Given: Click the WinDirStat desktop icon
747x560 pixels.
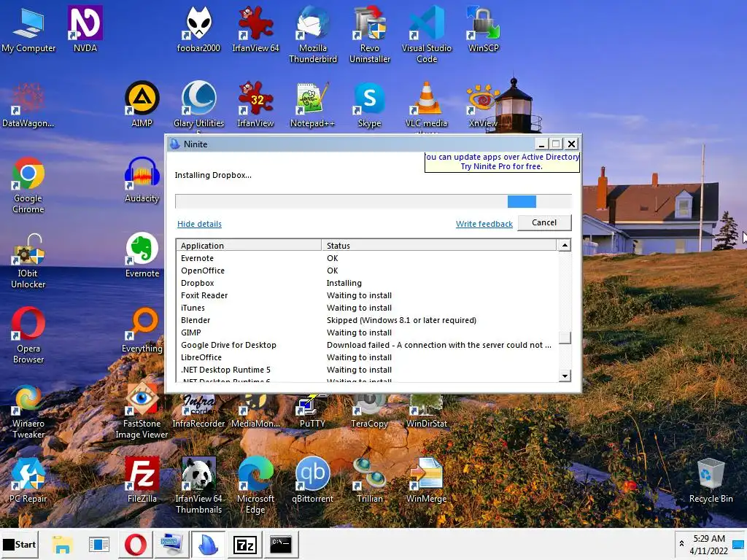Looking at the screenshot, I should point(426,411).
